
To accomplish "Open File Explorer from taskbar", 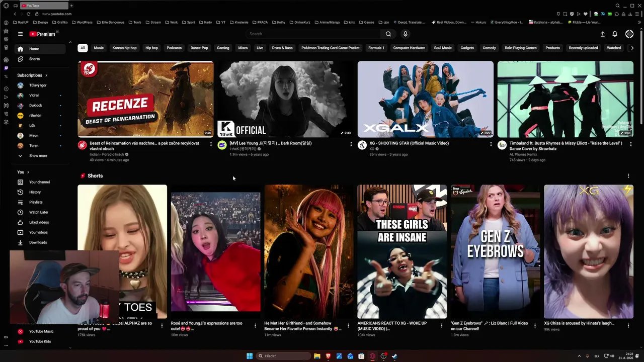I will pyautogui.click(x=317, y=356).
